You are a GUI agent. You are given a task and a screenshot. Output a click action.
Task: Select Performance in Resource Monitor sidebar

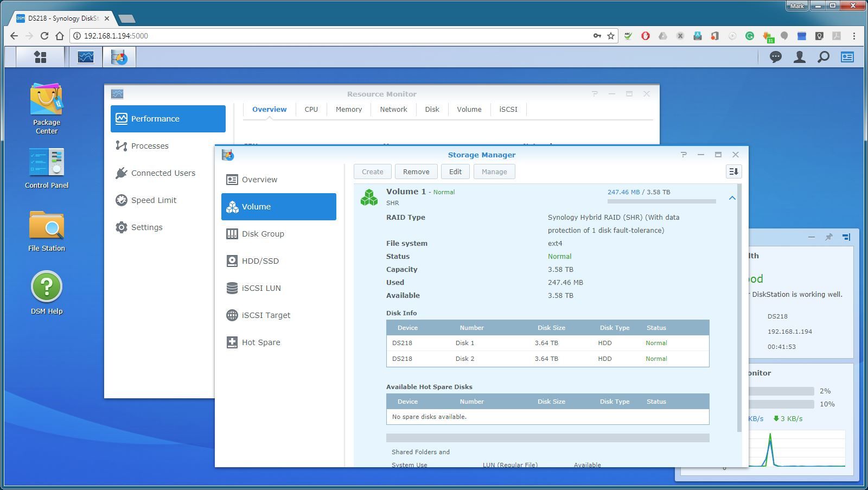point(168,119)
